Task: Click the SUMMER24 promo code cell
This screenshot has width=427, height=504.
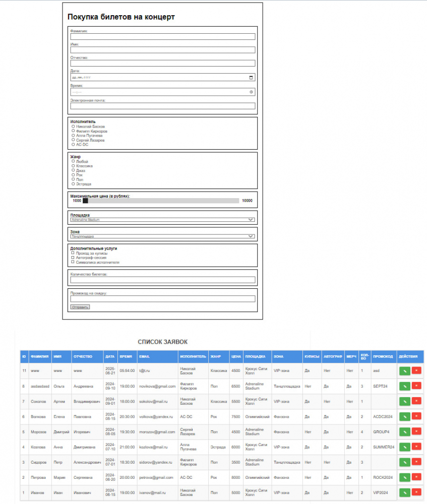Action: (384, 447)
